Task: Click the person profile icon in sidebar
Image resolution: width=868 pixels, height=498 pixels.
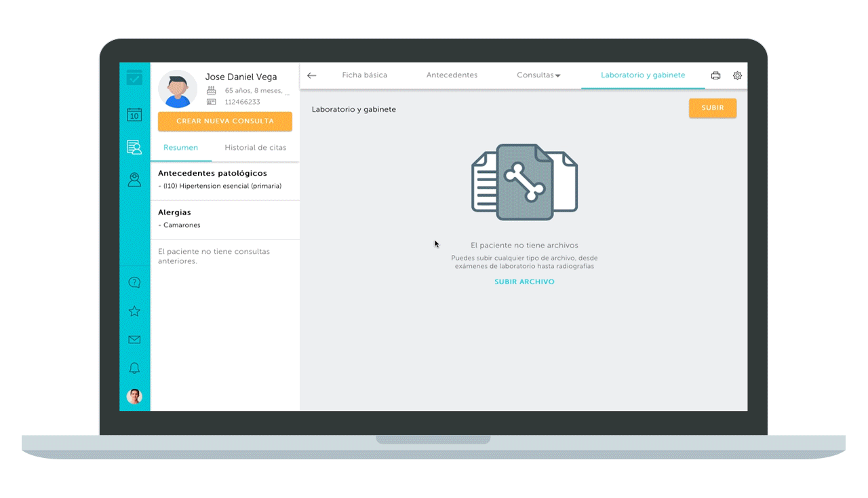Action: coord(134,180)
